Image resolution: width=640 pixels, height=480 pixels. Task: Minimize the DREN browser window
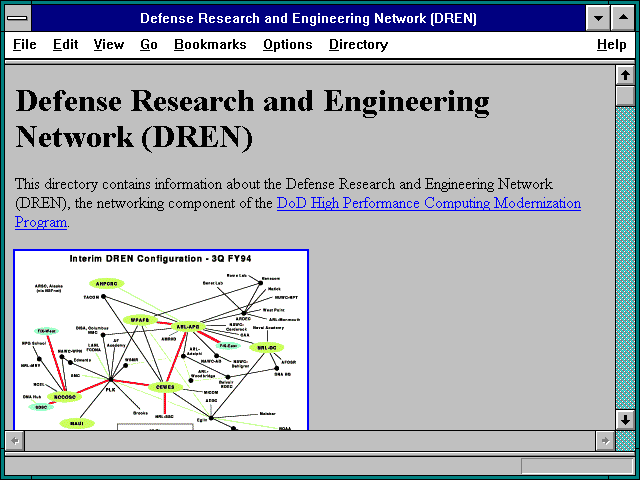coord(598,18)
